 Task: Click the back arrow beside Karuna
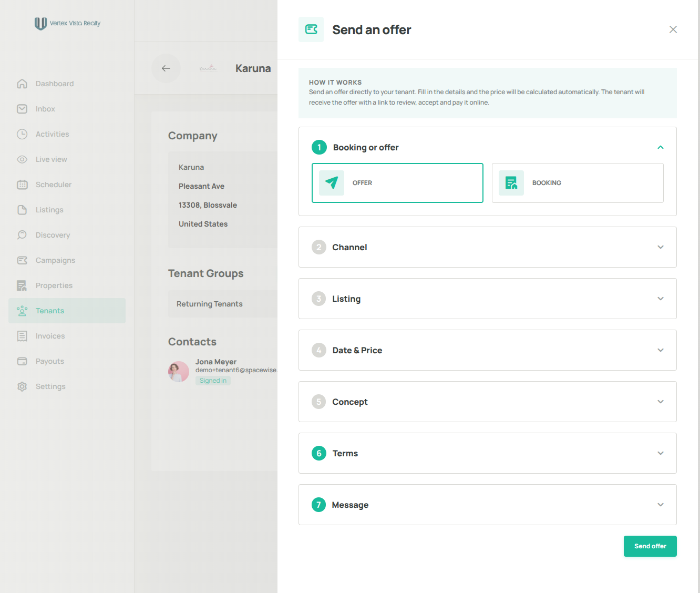[166, 68]
